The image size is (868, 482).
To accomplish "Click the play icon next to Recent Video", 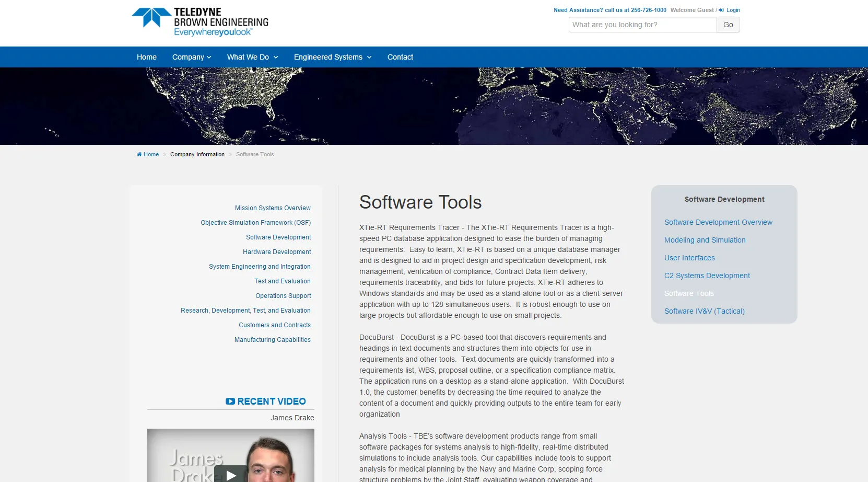I will click(230, 401).
